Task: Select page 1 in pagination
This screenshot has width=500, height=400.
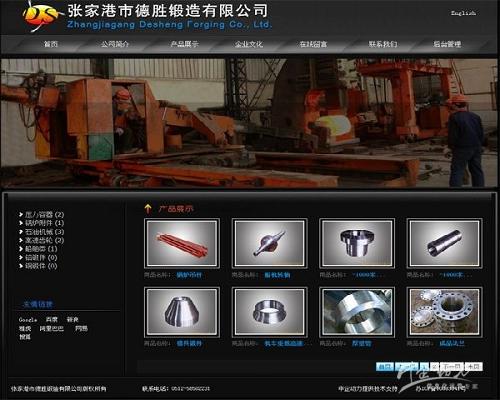Action: point(424,367)
